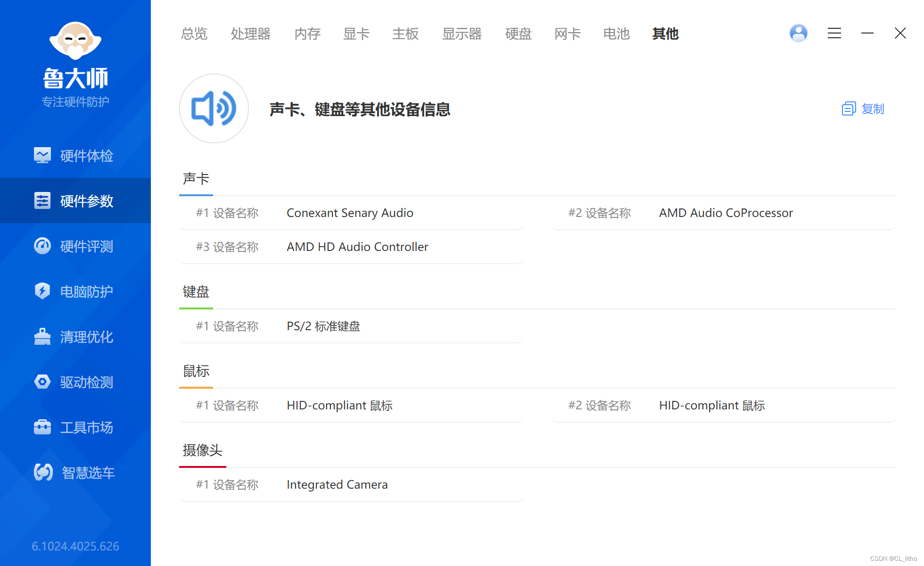Switch to the 处理器 processor tab
The width and height of the screenshot is (924, 566).
pyautogui.click(x=251, y=33)
